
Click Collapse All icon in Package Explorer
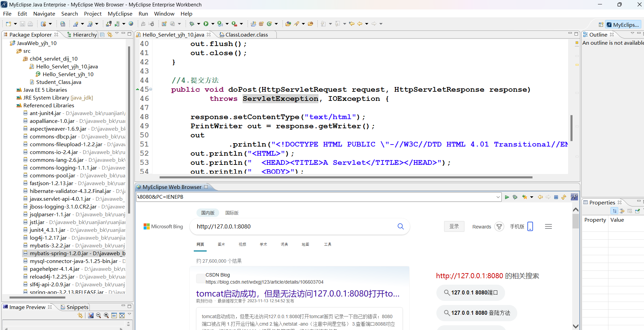[x=102, y=35]
